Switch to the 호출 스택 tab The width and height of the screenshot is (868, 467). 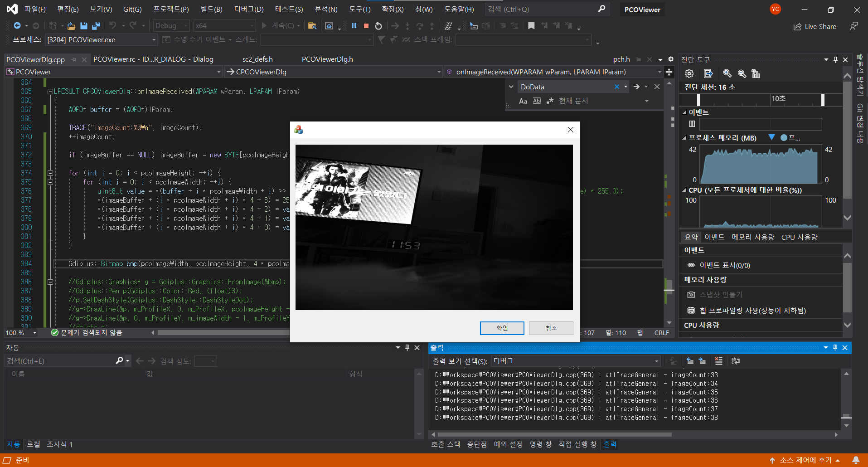tap(446, 444)
